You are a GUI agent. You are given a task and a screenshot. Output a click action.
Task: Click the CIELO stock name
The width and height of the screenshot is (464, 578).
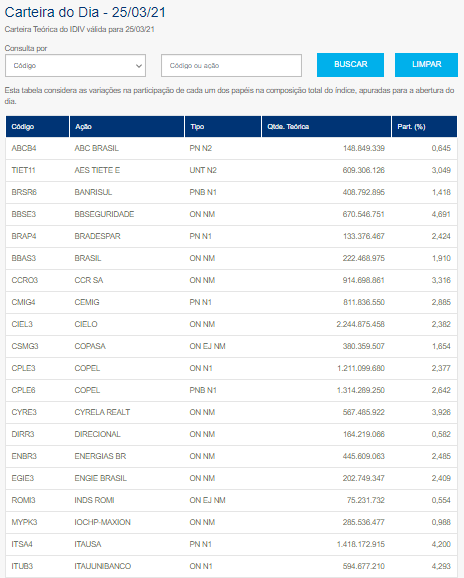pyautogui.click(x=86, y=324)
